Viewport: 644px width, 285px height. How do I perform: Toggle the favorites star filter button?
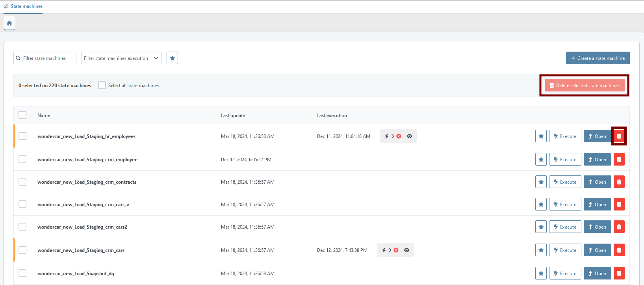[x=172, y=58]
